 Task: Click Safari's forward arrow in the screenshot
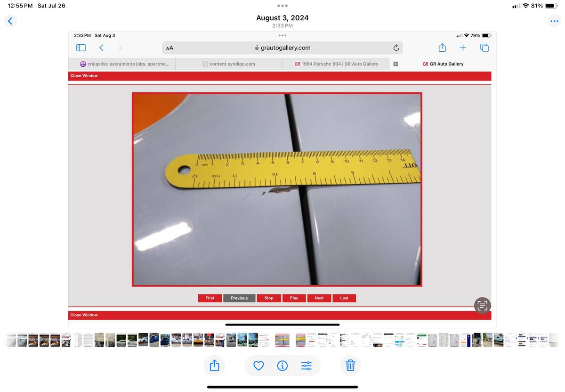120,48
